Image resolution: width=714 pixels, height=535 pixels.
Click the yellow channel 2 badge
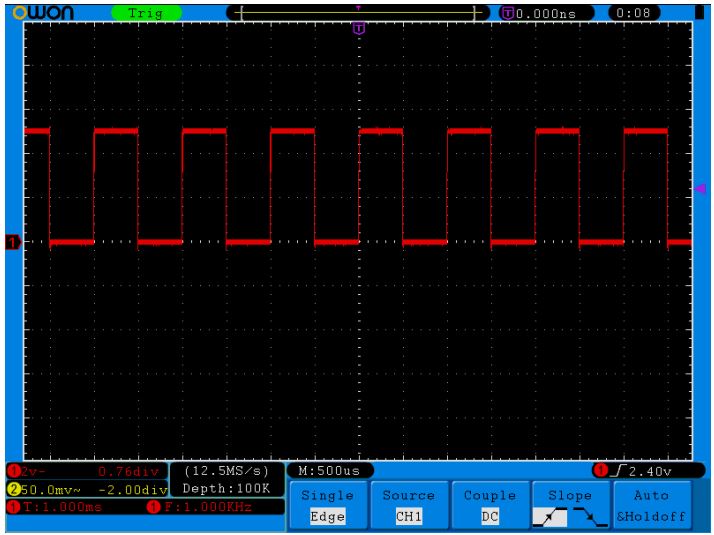[14, 490]
